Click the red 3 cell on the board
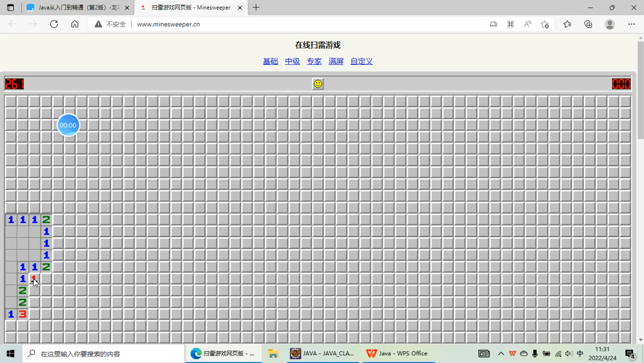Screen dimensions: 644x363 [x=23, y=314]
